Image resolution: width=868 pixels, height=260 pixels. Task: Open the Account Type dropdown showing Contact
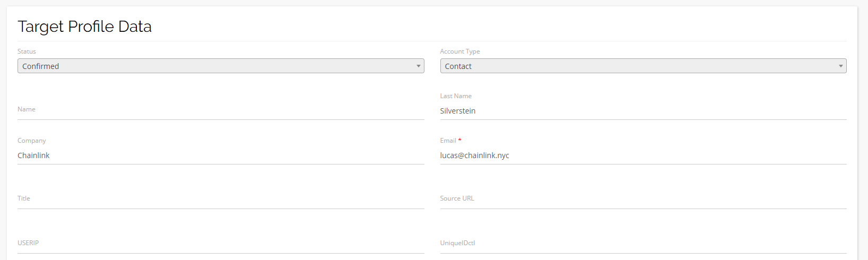(x=643, y=66)
